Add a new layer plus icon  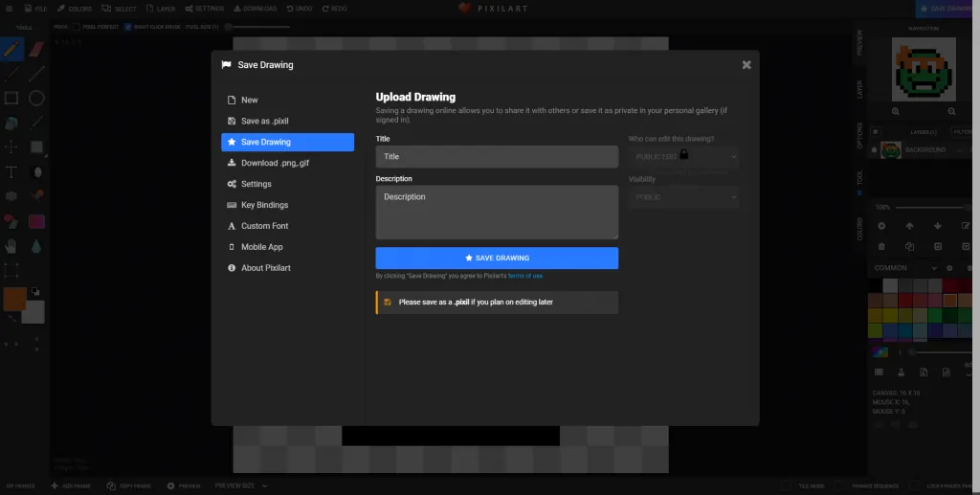[x=881, y=226]
